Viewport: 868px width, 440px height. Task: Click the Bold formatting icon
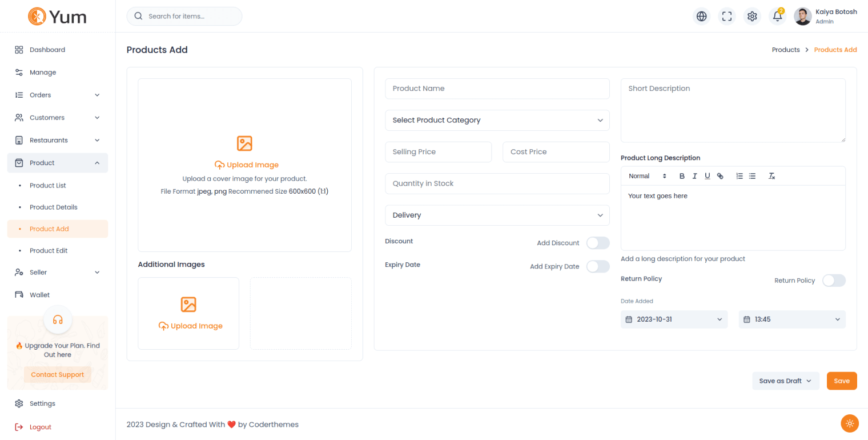pyautogui.click(x=682, y=176)
